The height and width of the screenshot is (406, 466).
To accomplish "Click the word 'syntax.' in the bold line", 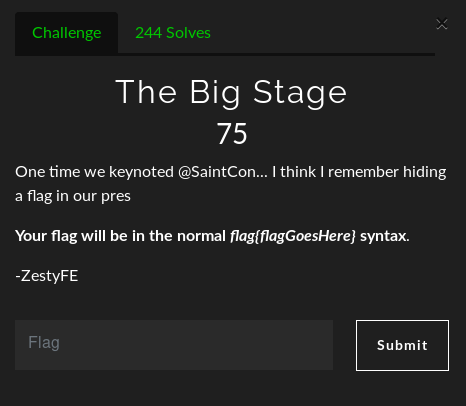I will (385, 236).
